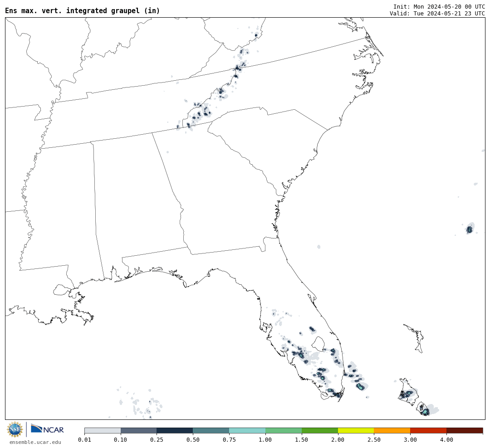Select the 2.50–3.00 orange colorbar swatch

coord(392,431)
